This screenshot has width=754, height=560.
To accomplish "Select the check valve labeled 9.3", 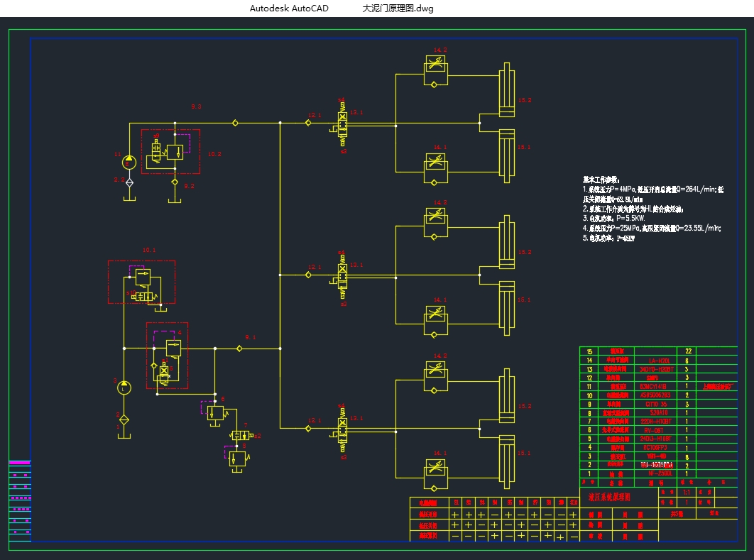I will click(236, 123).
